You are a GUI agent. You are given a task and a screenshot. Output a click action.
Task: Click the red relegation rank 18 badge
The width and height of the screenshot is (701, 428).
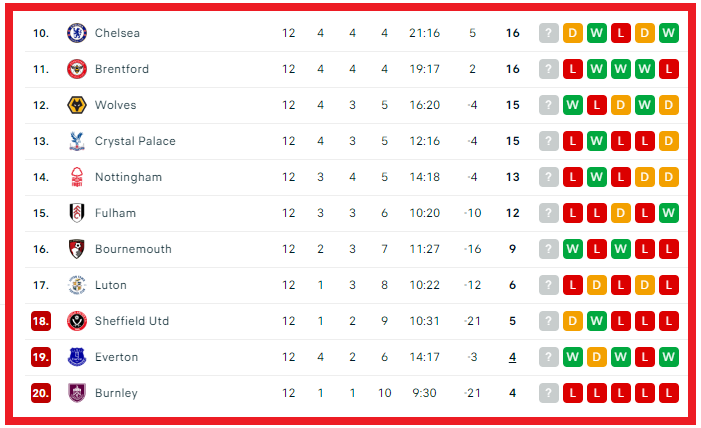tap(41, 321)
